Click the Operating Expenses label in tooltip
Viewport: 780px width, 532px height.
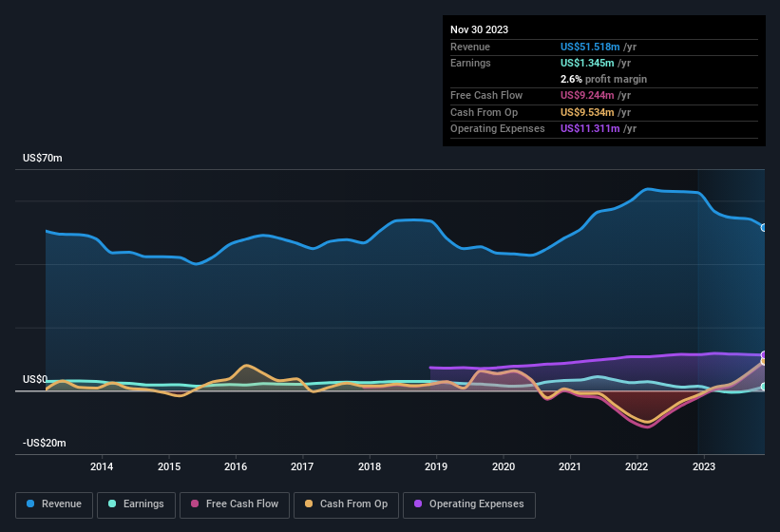coord(498,129)
